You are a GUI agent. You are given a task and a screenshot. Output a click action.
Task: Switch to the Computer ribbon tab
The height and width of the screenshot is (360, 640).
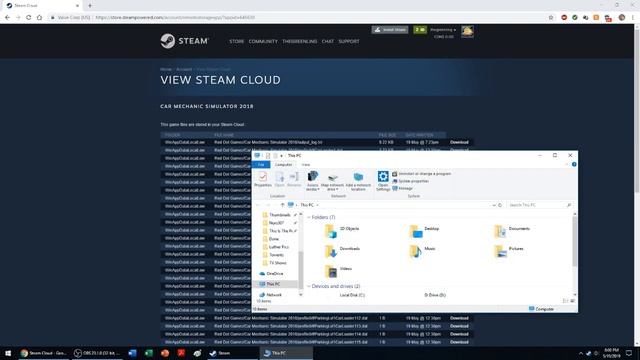[284, 164]
